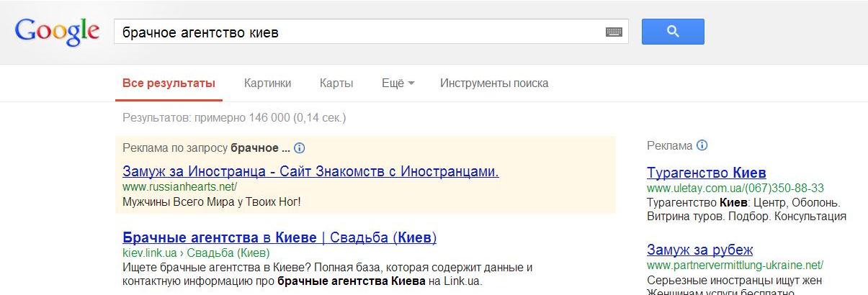Open 'Инструменты поиска' options
The width and height of the screenshot is (868, 295).
494,83
